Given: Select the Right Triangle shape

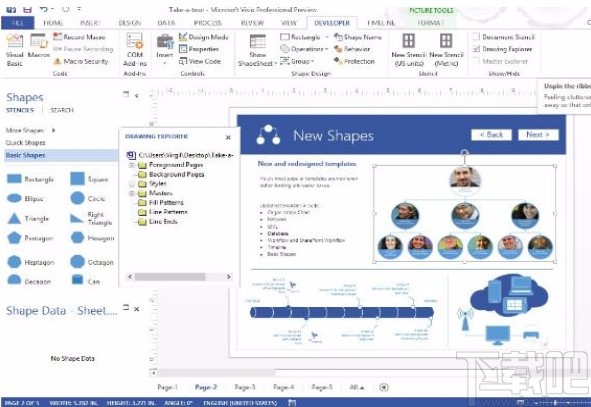Looking at the screenshot, I should pos(91,219).
